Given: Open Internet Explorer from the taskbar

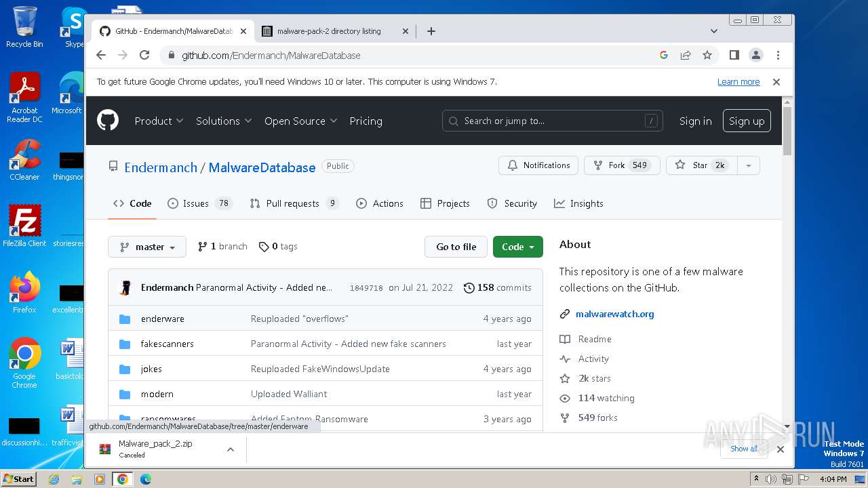Looking at the screenshot, I should (54, 479).
